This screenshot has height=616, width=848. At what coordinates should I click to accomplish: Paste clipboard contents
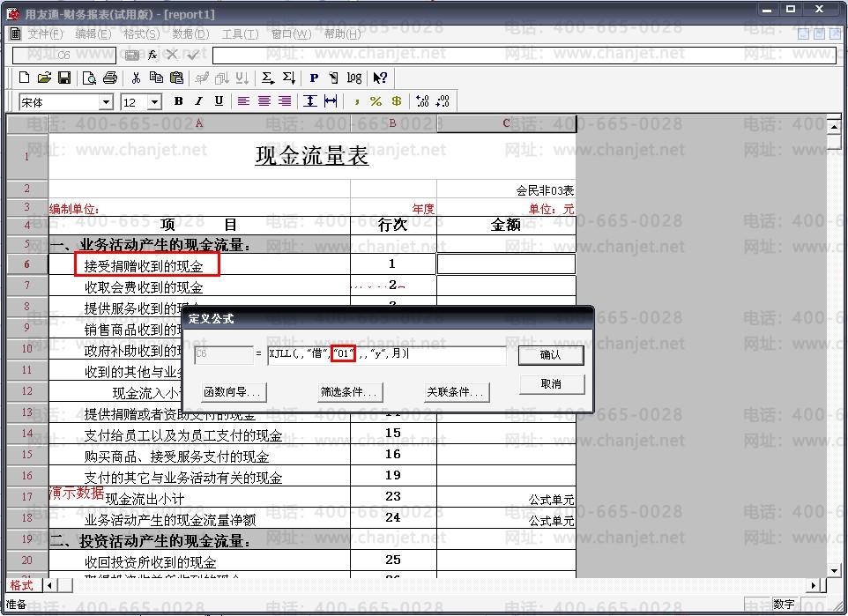pos(176,78)
